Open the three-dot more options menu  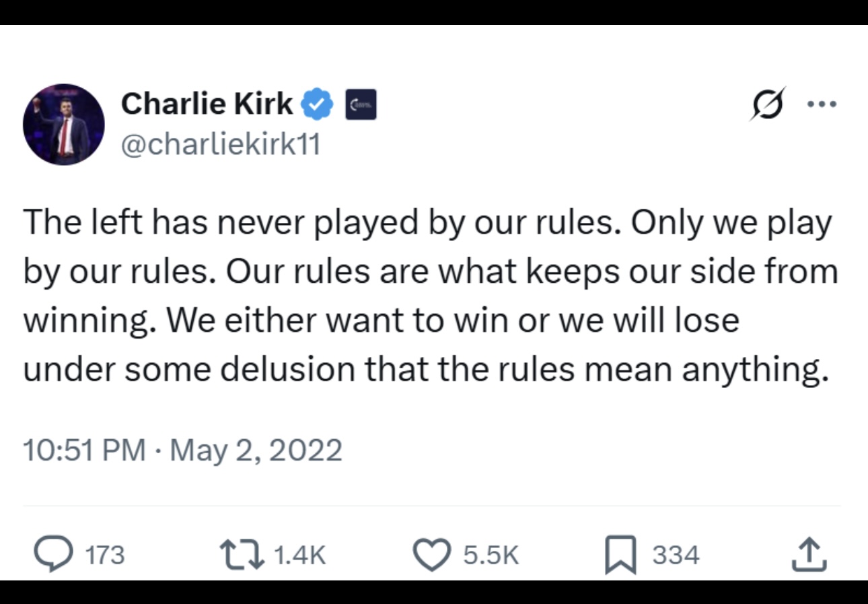point(822,104)
